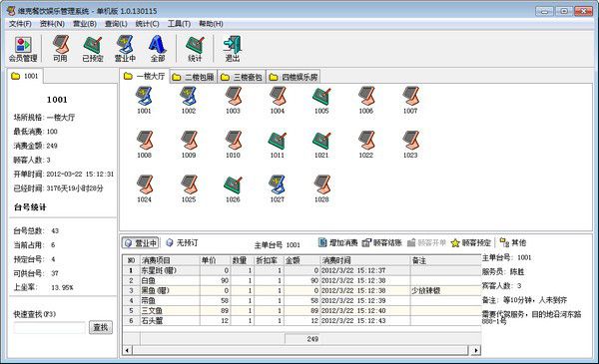Focus the 快速查找 quick search field
The height and width of the screenshot is (364, 599).
tap(50, 327)
